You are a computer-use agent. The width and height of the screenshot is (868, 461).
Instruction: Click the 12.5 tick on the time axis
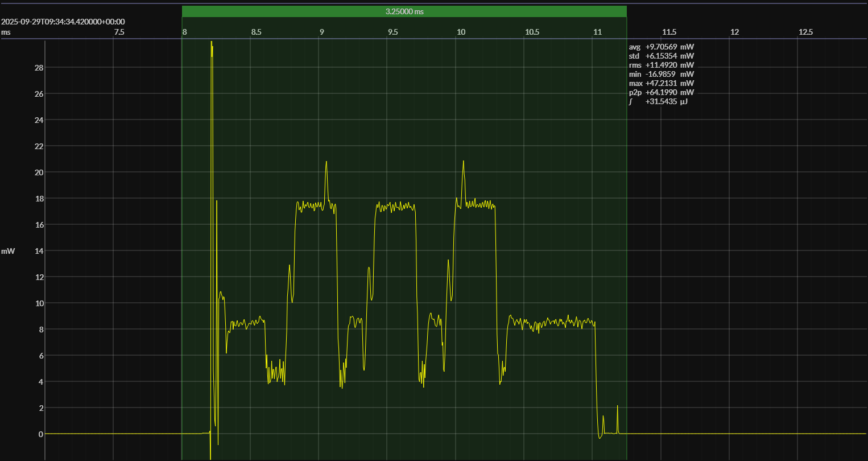[805, 32]
